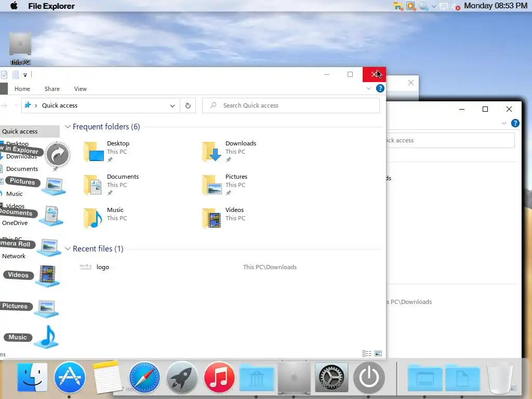
Task: Open the Notes app in the dock
Action: (107, 377)
